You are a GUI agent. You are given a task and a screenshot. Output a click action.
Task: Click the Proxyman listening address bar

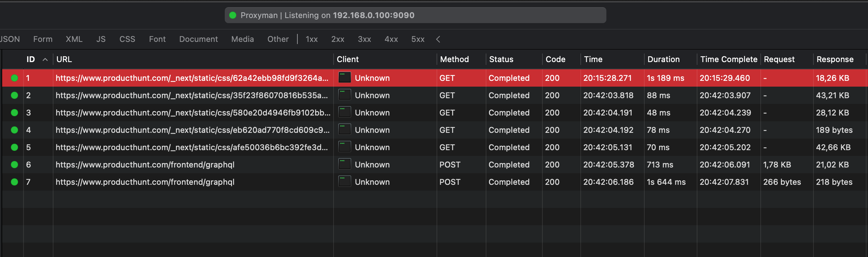click(x=415, y=15)
